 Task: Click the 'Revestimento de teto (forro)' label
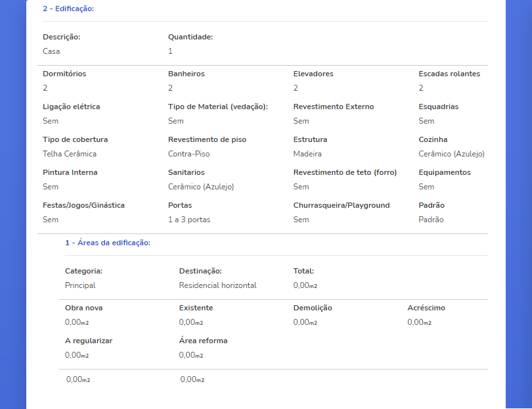(345, 172)
